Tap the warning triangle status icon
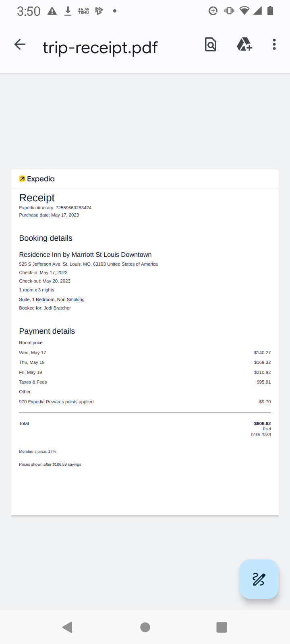290x644 pixels. [52, 11]
